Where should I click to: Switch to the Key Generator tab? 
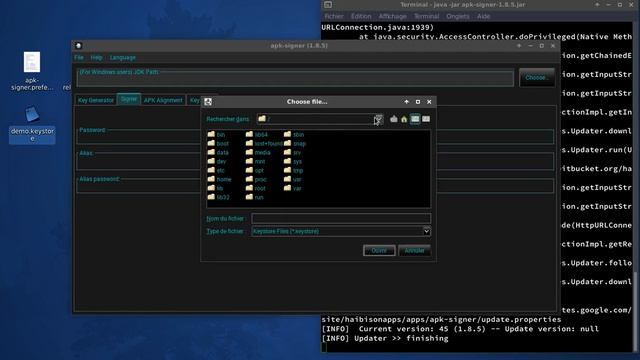pos(96,100)
